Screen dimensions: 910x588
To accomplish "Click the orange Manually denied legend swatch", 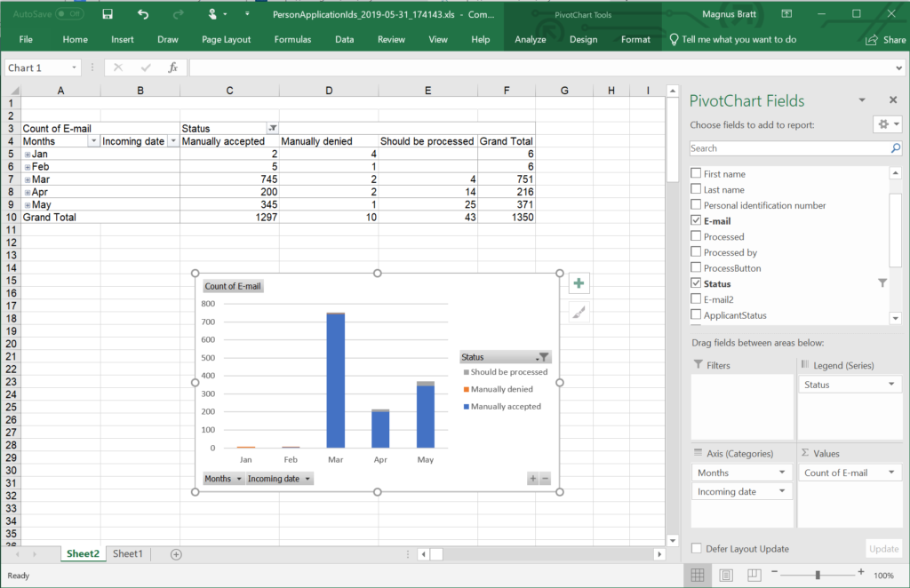I will point(466,389).
